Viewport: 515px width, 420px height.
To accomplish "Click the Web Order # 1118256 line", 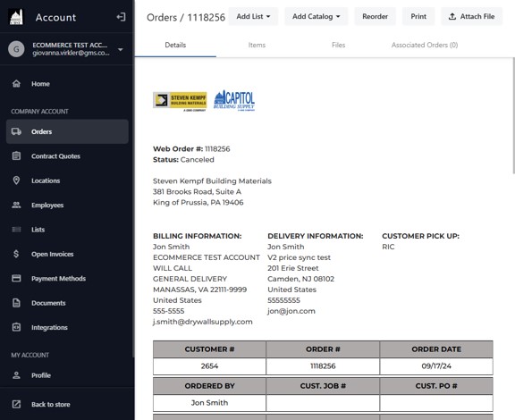I will point(191,148).
